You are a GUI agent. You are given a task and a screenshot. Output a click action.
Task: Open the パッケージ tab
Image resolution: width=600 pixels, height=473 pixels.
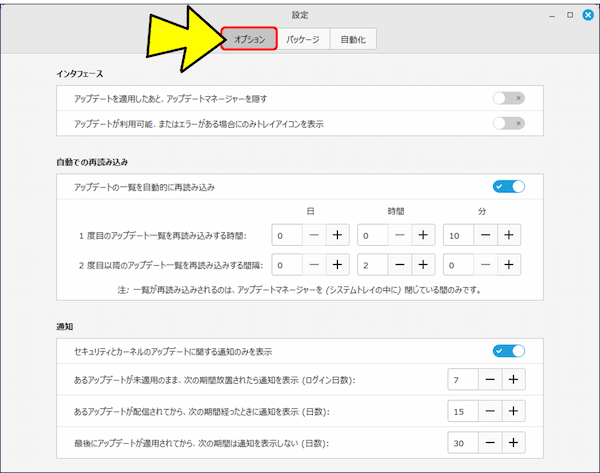pyautogui.click(x=301, y=40)
